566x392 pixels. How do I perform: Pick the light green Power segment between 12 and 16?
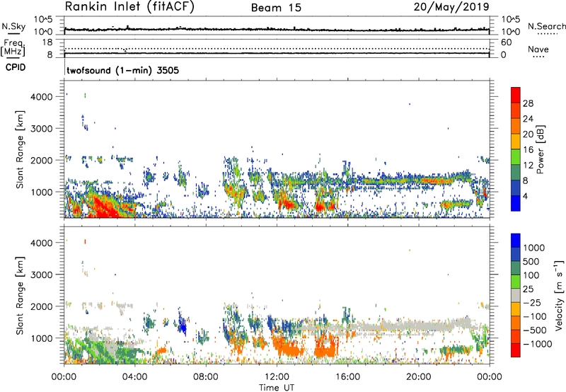pos(516,156)
